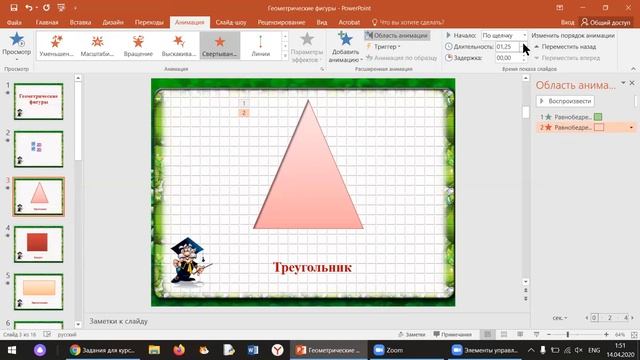Click Переместить вперед reorder button
The height and width of the screenshot is (360, 640).
coord(567,58)
